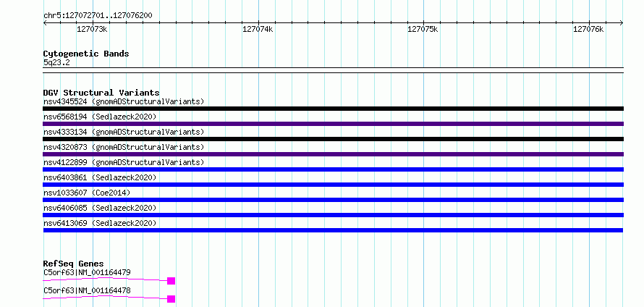
Task: Open variant nsv4320873 label
Action: 124,147
